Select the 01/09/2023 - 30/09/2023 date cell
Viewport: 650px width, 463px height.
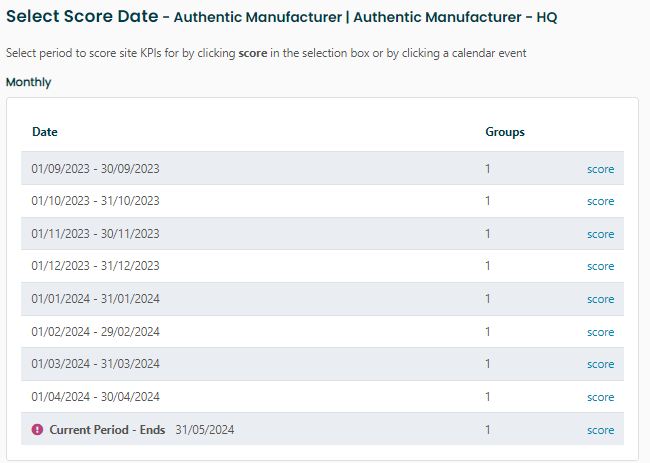coord(95,169)
